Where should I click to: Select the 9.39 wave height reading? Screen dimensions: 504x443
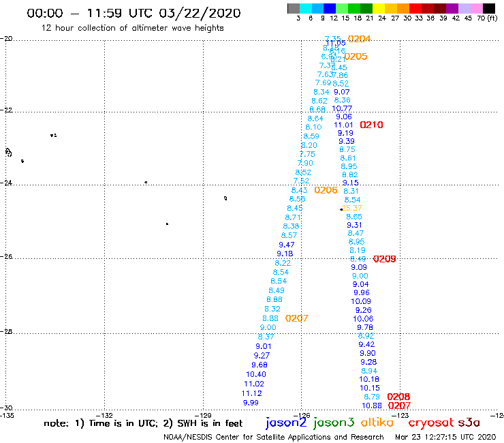click(x=347, y=141)
